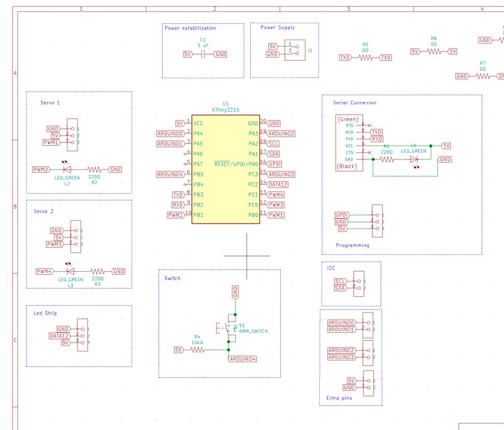Select the Power estabilization title text
Viewport: 504px width, 430px height.
coord(190,28)
